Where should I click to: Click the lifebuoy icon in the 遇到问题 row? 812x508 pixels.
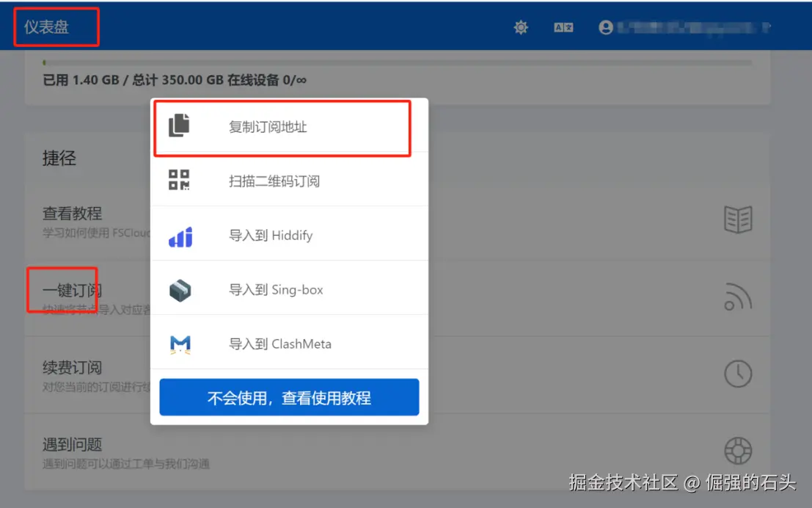[738, 451]
